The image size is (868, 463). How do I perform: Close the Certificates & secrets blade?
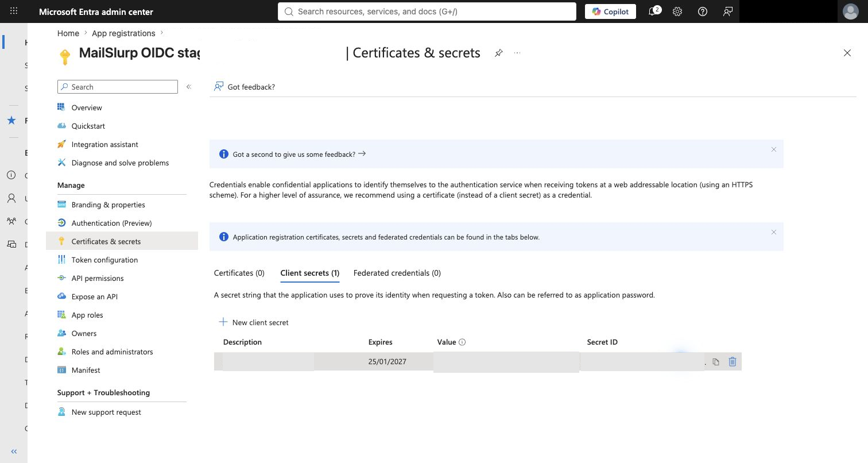coord(847,53)
